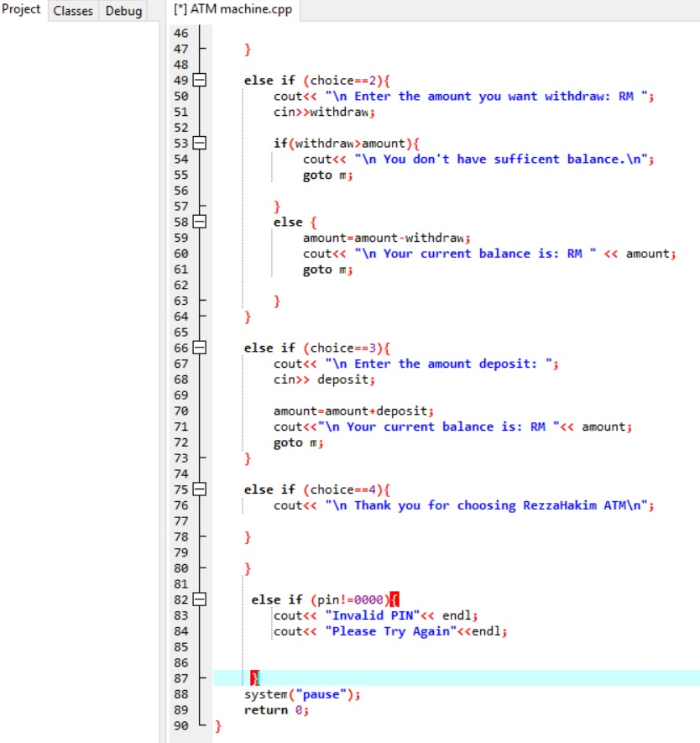Click the highlighted closing brace on line 87

click(255, 678)
